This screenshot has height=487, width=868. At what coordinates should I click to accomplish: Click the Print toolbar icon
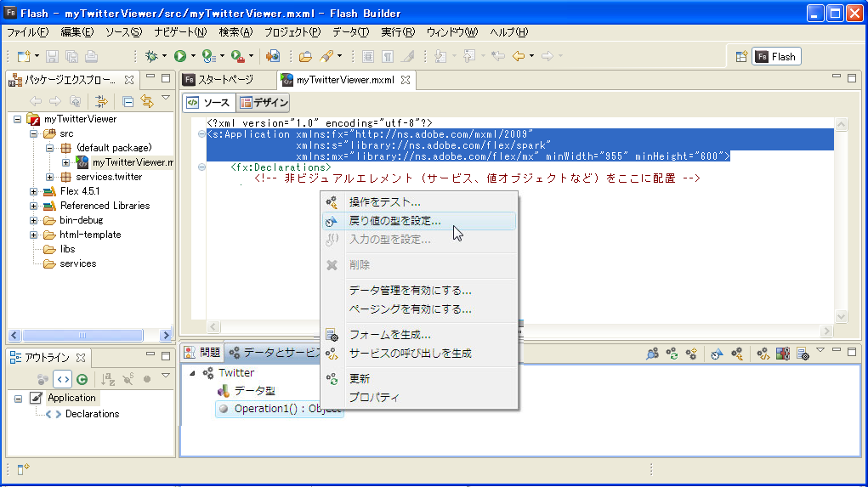pos(91,56)
